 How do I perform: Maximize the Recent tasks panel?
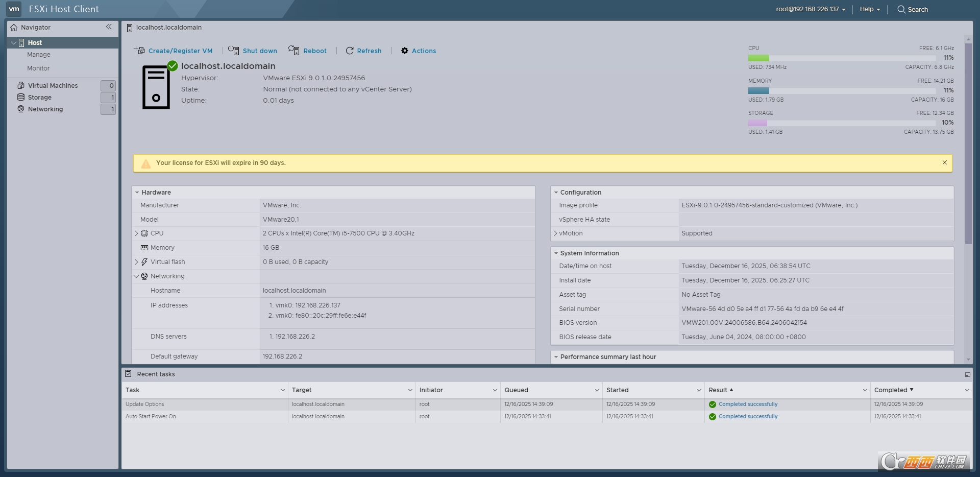pos(967,374)
